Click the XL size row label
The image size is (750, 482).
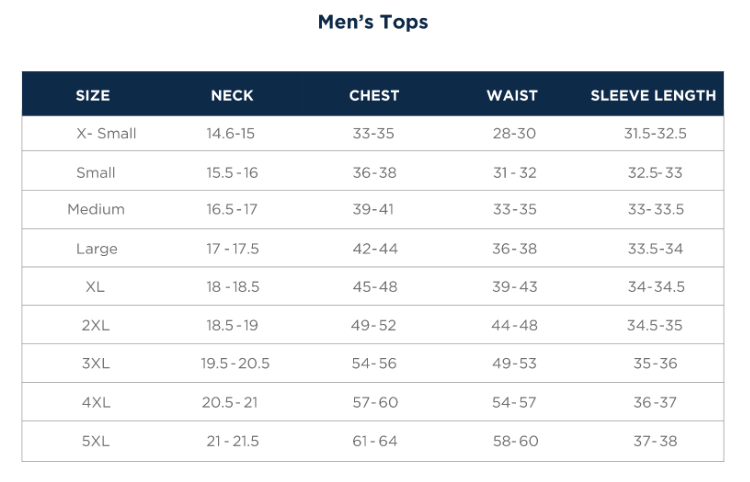coord(95,287)
